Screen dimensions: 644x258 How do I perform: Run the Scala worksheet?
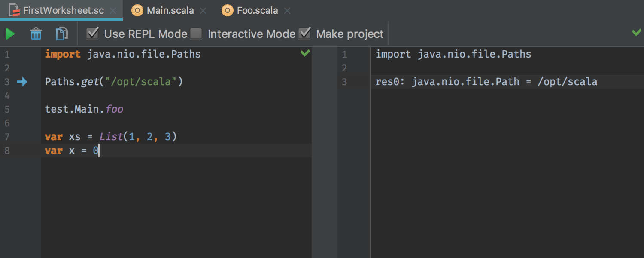11,34
